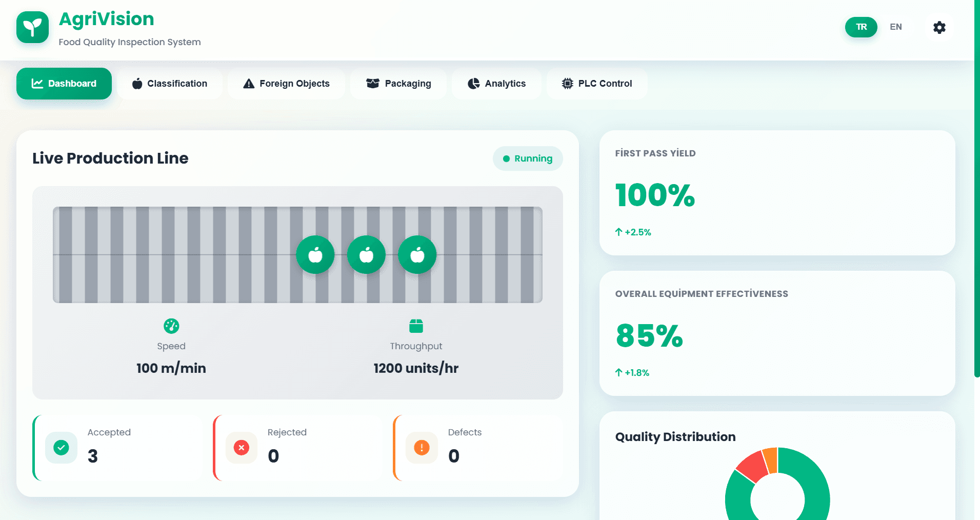The width and height of the screenshot is (980, 520).
Task: Open the PLC Control tab
Action: coord(597,84)
